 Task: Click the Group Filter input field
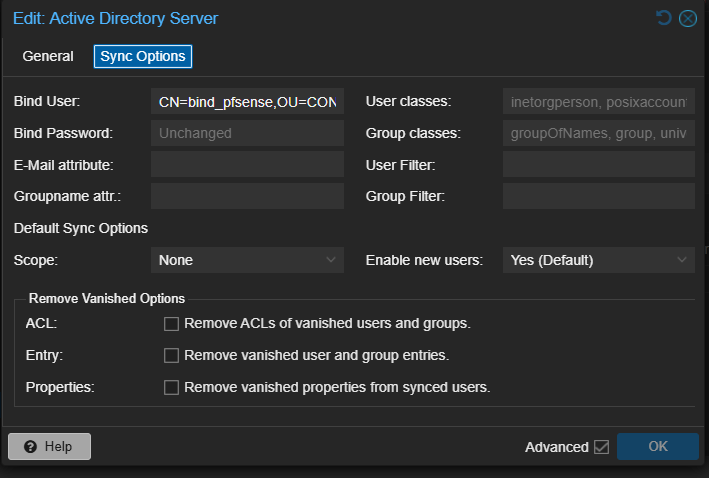pyautogui.click(x=598, y=196)
